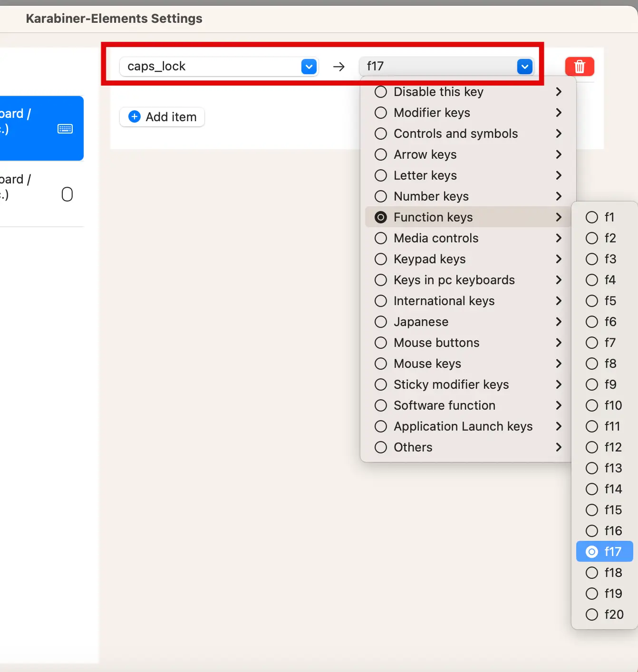638x672 pixels.
Task: Expand the Mouse buttons submenu chevron
Action: (x=559, y=343)
